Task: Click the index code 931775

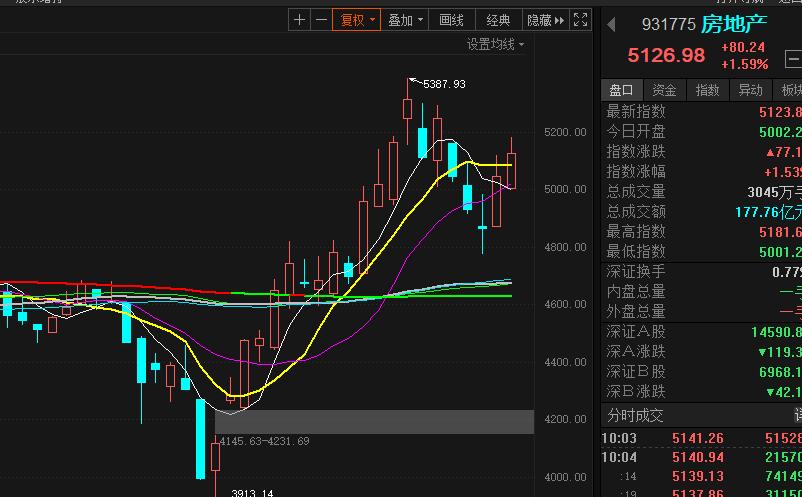Action: 669,24
